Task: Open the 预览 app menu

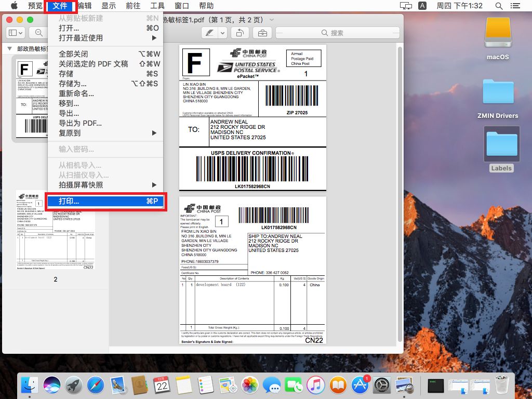Action: tap(35, 6)
